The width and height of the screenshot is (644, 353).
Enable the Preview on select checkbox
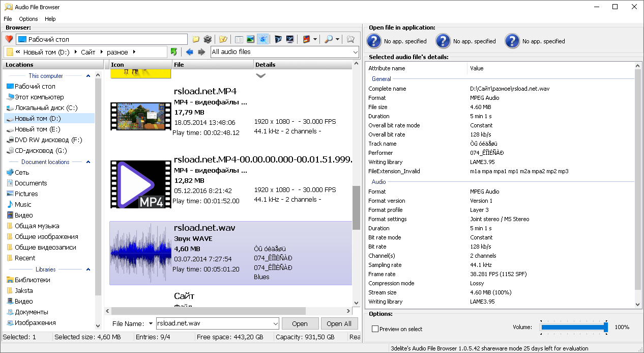coord(375,329)
